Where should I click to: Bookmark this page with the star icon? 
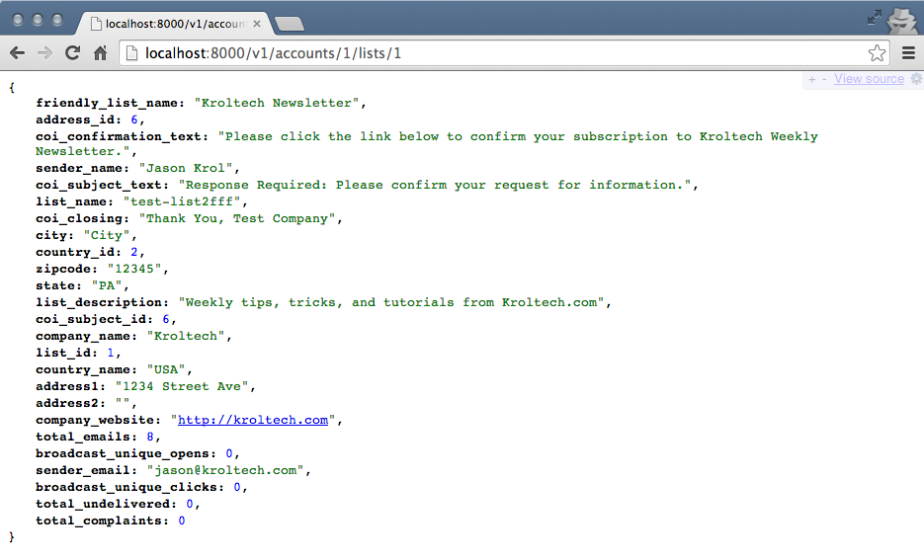877,53
